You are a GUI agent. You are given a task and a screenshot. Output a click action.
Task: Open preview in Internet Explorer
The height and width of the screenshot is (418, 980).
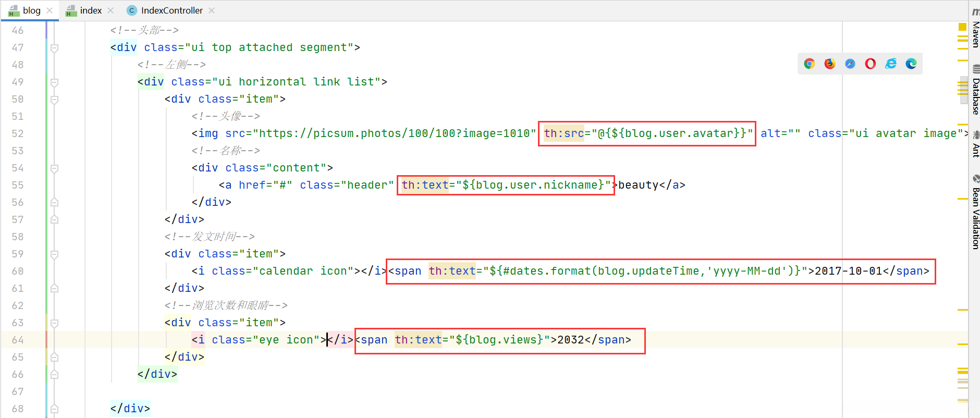pos(891,64)
